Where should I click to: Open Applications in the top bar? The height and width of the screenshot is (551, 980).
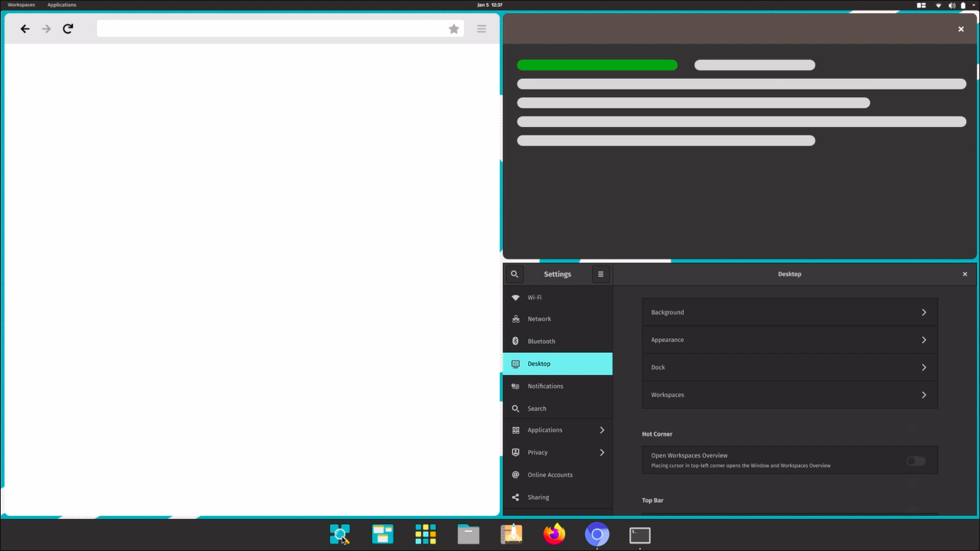(x=62, y=5)
